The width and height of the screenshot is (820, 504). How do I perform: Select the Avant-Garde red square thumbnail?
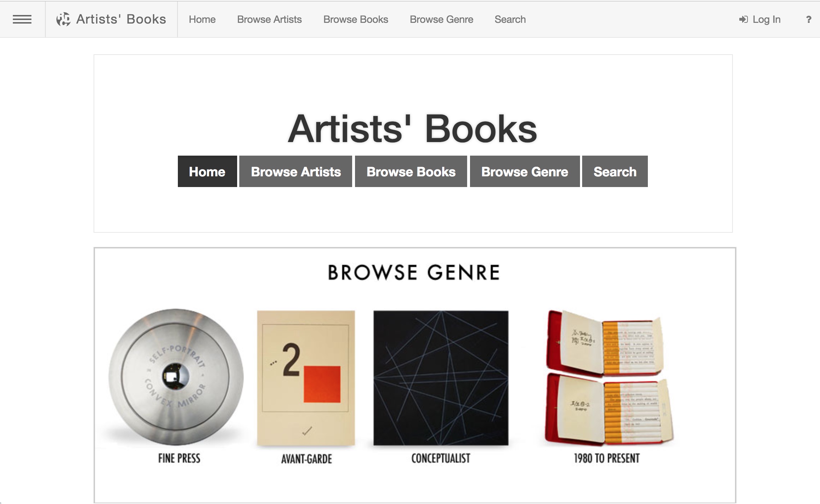click(306, 378)
